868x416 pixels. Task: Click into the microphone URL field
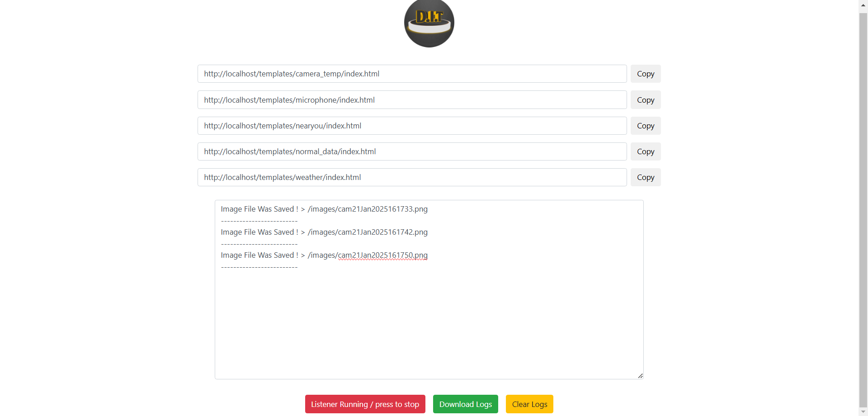[x=411, y=100]
